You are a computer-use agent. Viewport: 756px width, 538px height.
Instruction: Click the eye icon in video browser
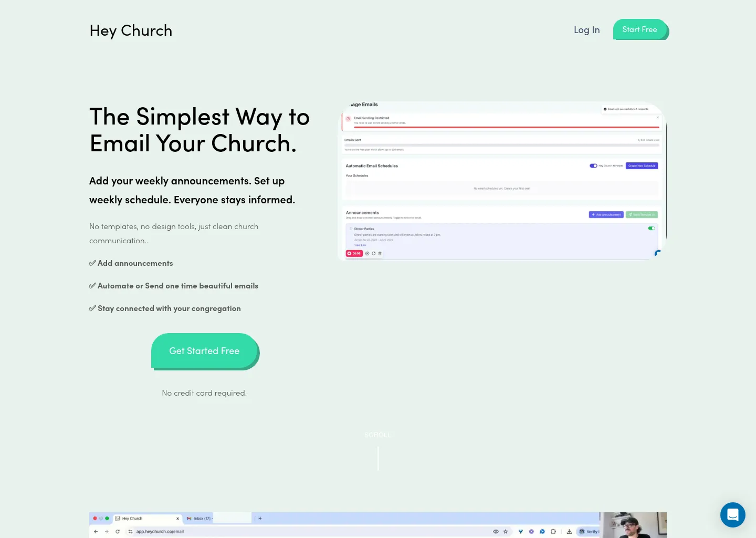[x=496, y=531]
